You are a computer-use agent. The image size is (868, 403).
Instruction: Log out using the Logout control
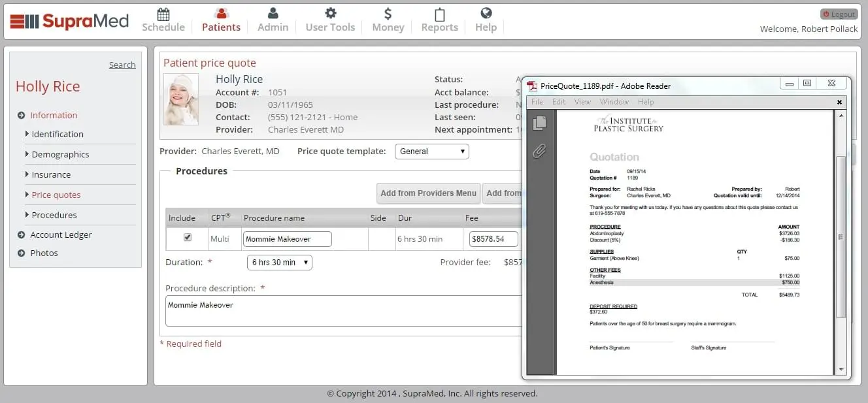(839, 13)
